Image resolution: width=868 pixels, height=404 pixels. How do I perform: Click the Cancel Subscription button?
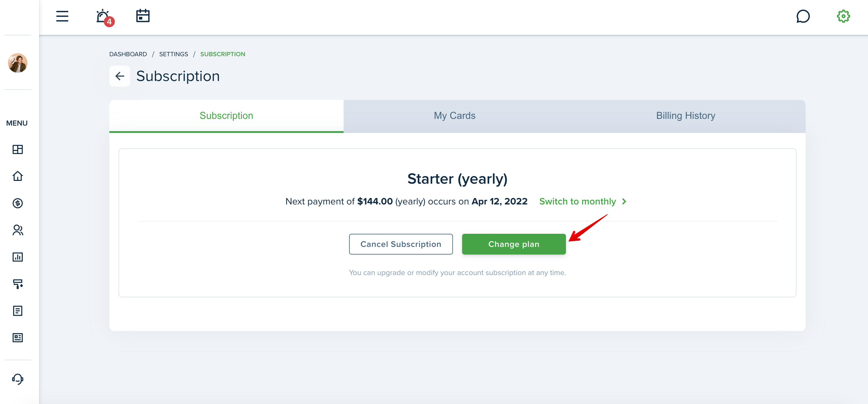[401, 244]
